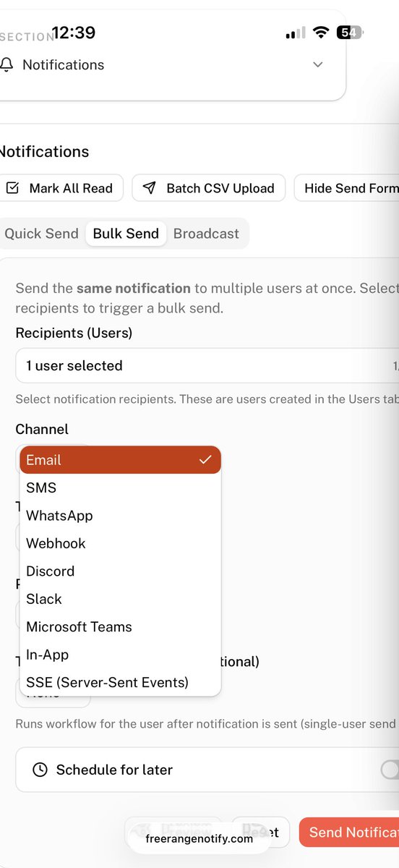This screenshot has width=399, height=868.
Task: Toggle Schedule for later switch
Action: (x=390, y=770)
